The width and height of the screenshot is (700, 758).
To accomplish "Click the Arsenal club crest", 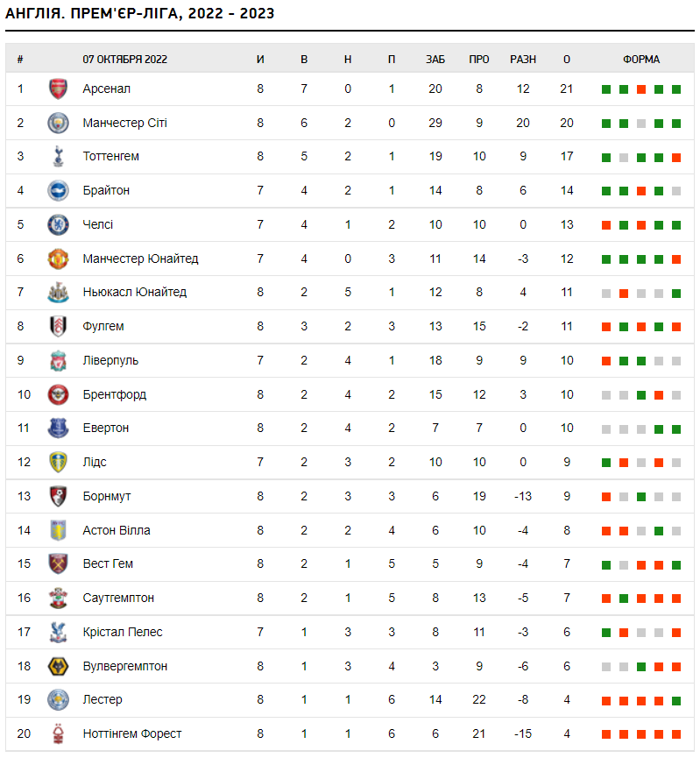I will coord(58,89).
